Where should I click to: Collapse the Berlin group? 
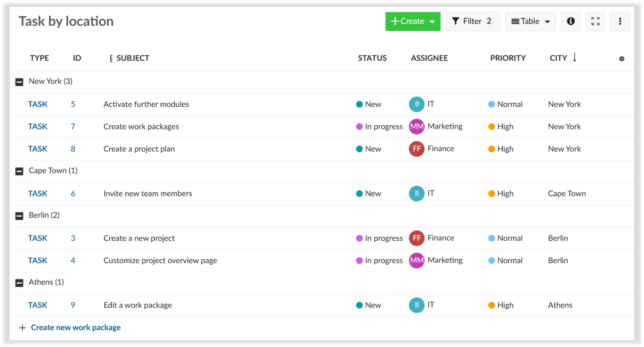point(19,215)
